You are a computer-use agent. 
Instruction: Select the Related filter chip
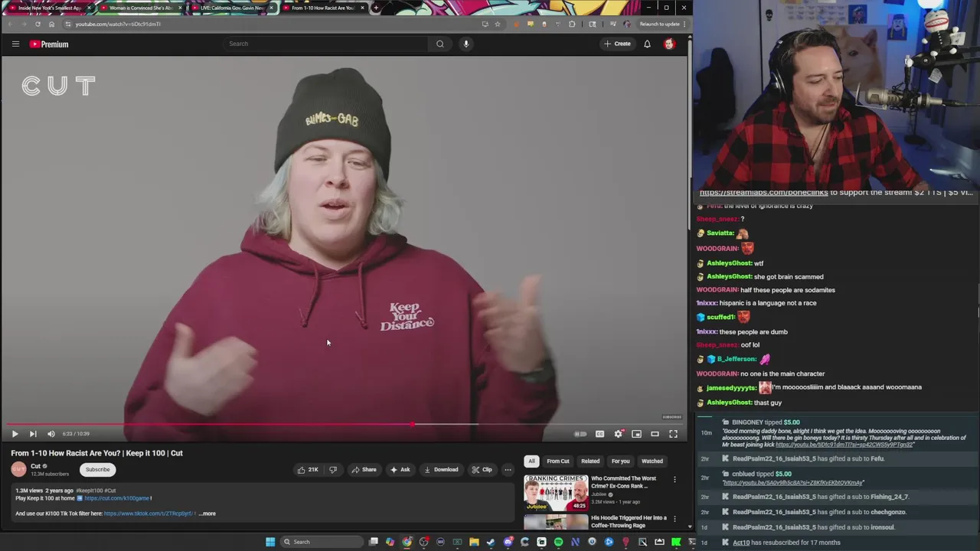click(x=590, y=461)
